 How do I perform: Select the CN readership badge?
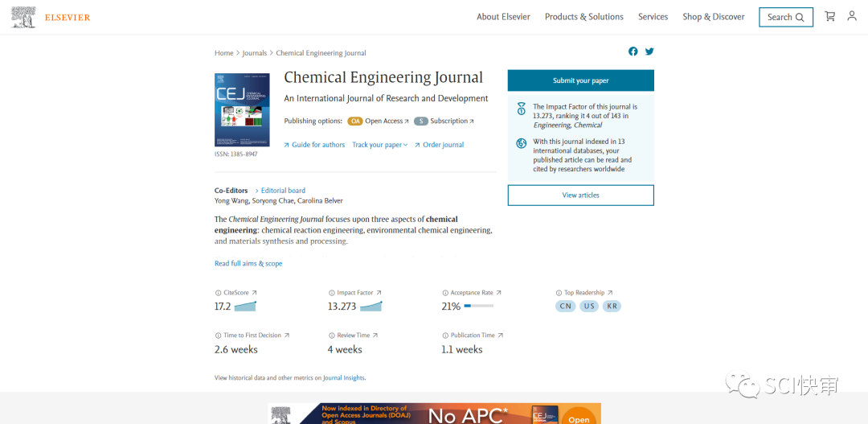(x=566, y=307)
